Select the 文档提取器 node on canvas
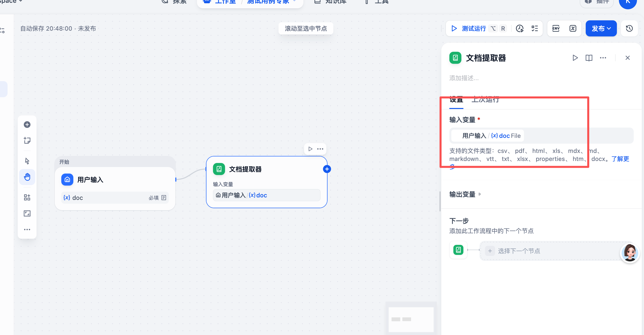Viewport: 644px width, 335px height. [267, 182]
